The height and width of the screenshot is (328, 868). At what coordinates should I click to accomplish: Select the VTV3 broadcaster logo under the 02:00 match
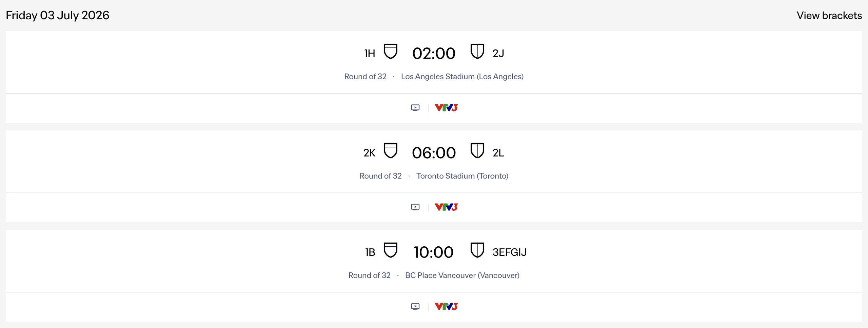[x=446, y=107]
